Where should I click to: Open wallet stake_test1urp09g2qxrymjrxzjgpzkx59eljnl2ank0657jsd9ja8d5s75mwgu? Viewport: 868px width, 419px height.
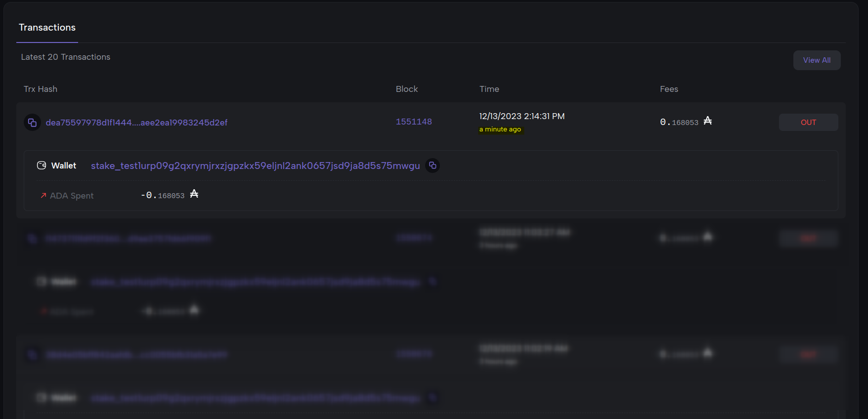click(x=256, y=166)
